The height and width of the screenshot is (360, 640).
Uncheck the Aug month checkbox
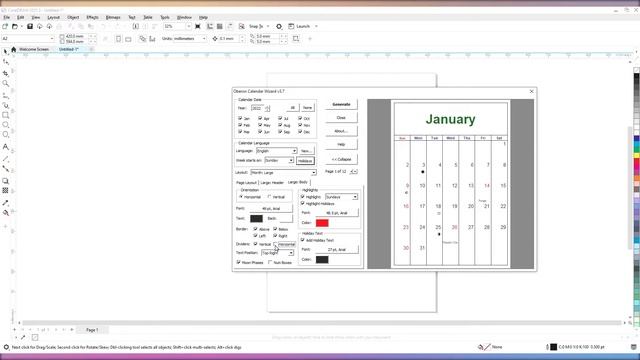[280, 125]
